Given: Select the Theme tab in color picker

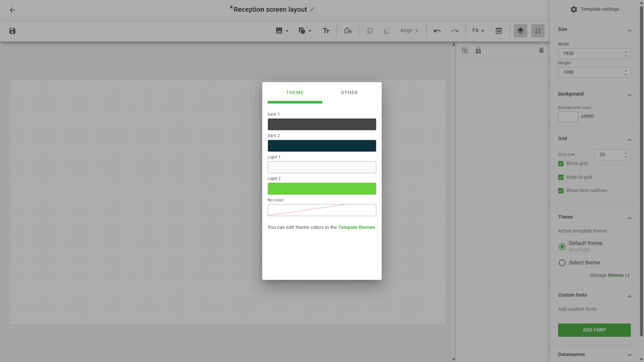Looking at the screenshot, I should (295, 93).
